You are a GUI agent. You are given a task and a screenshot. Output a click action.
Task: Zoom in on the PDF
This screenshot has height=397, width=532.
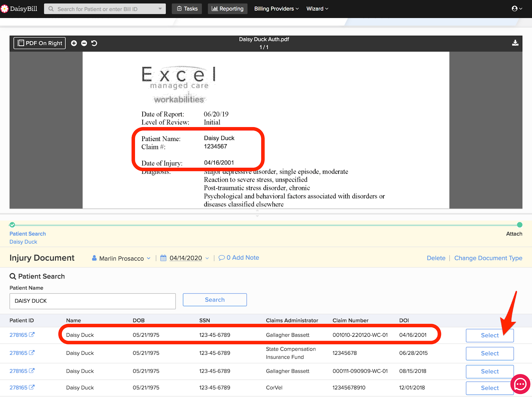click(74, 43)
